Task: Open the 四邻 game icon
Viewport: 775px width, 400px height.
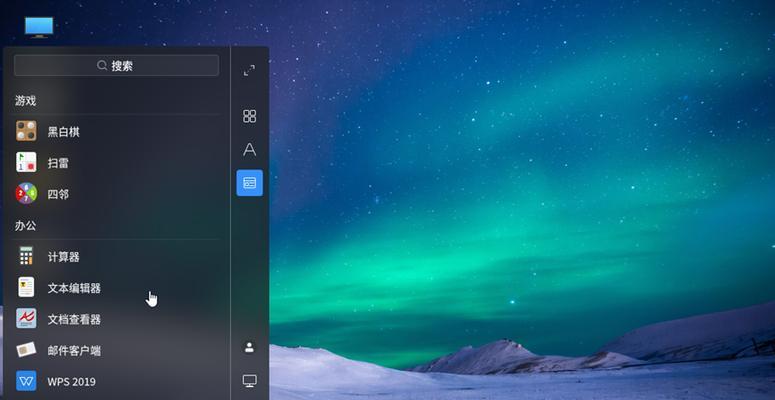Action: [x=26, y=193]
